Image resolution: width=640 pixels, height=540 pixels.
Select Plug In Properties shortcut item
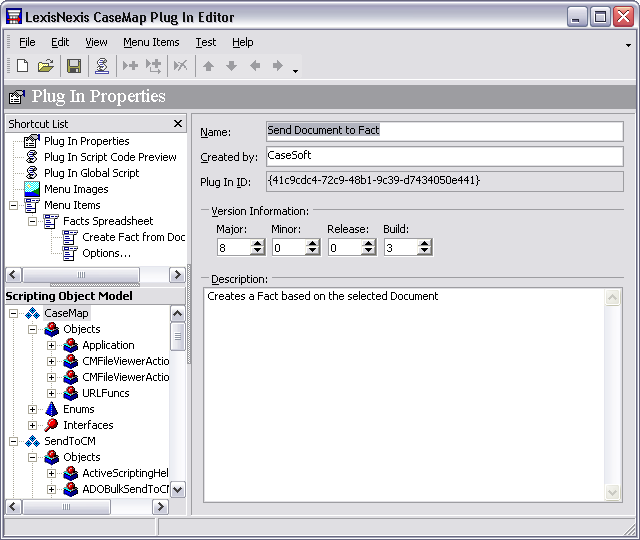click(x=86, y=141)
